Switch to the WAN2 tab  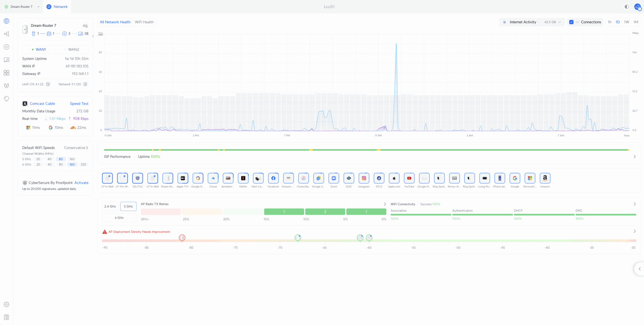tap(72, 50)
